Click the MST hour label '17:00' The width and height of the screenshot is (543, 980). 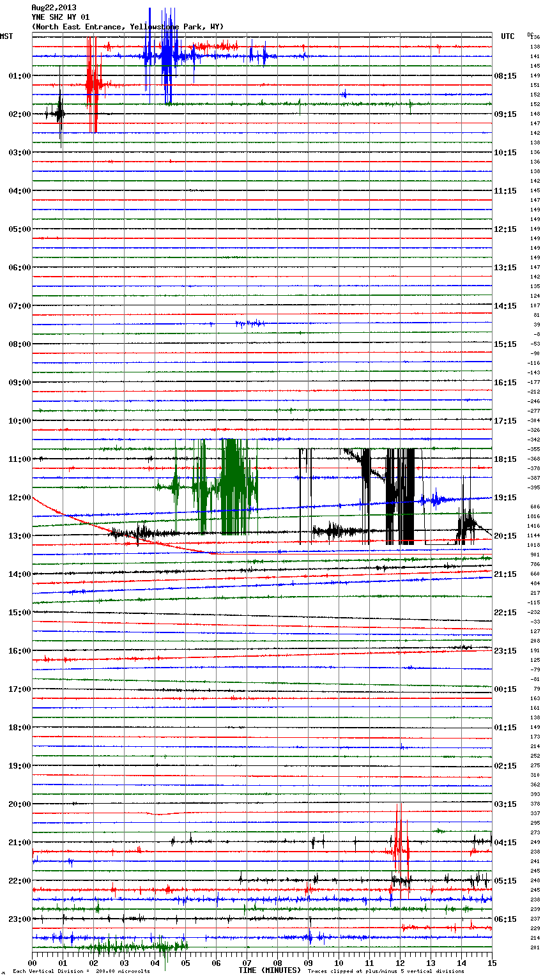tap(20, 689)
